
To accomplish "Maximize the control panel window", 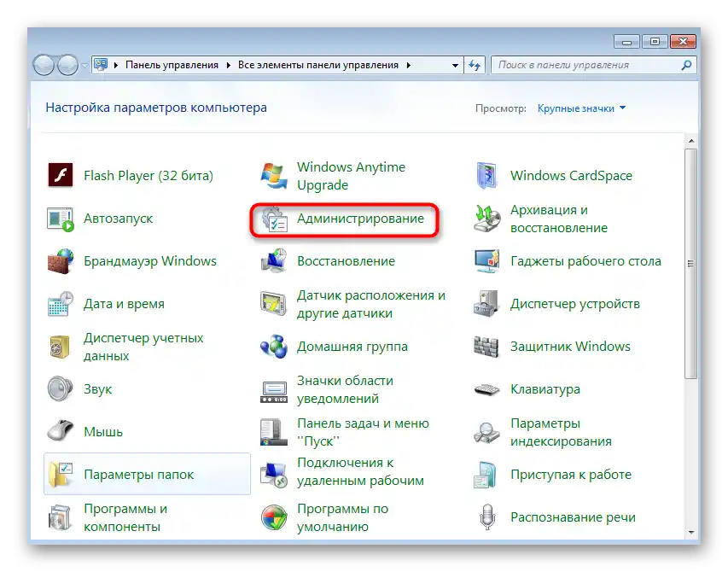I will pos(655,42).
